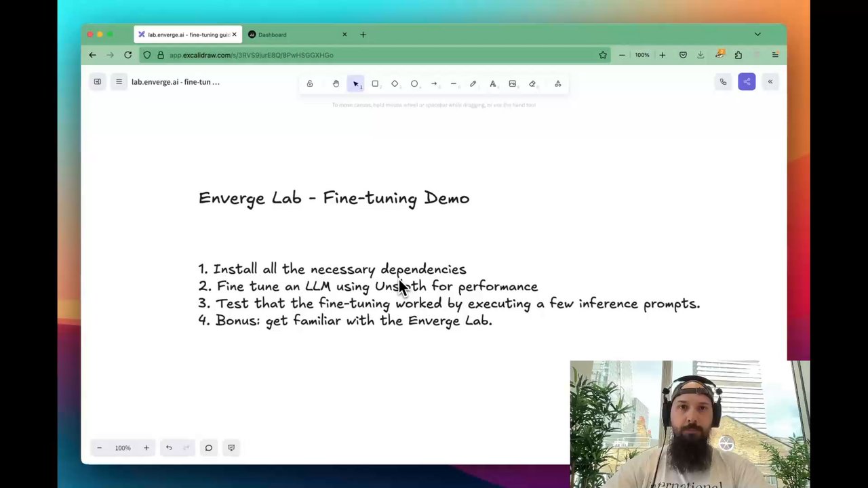The image size is (868, 488).
Task: Zoom in the canvas with plus button
Action: tap(146, 447)
